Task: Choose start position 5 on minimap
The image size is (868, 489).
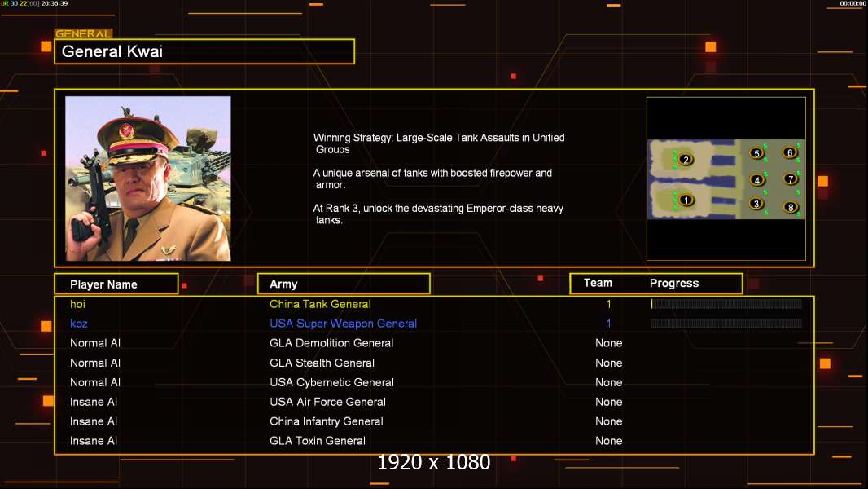Action: tap(756, 153)
